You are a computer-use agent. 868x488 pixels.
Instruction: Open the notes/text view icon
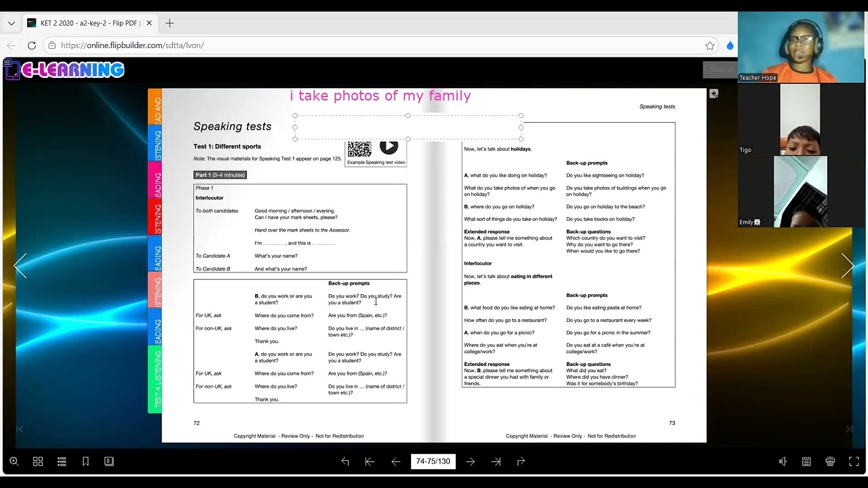point(806,462)
